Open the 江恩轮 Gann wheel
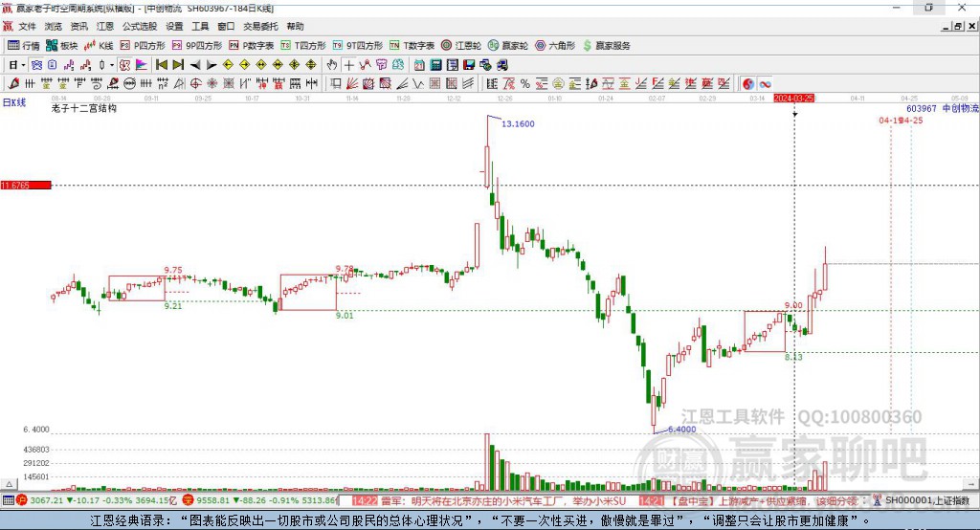This screenshot has height=530, width=980. point(461,46)
